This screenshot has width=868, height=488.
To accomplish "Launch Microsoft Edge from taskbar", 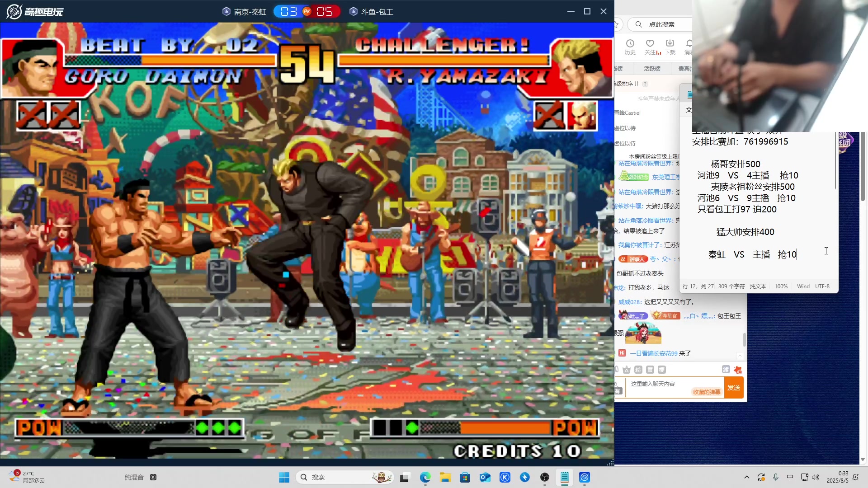I will tap(425, 477).
